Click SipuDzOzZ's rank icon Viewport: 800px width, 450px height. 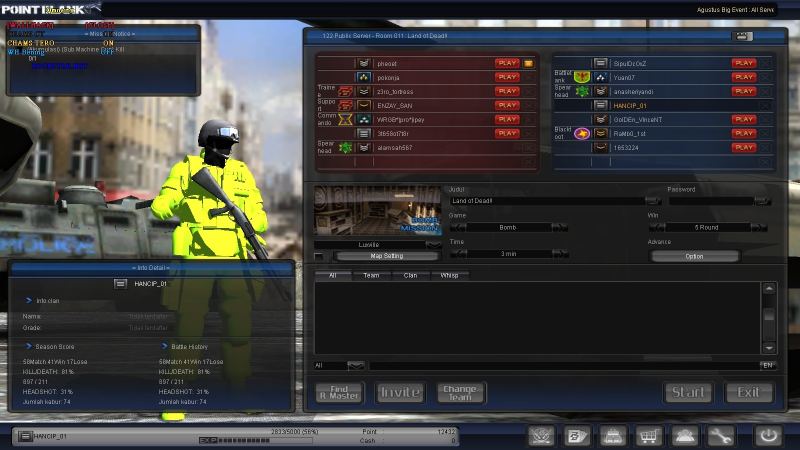click(601, 63)
